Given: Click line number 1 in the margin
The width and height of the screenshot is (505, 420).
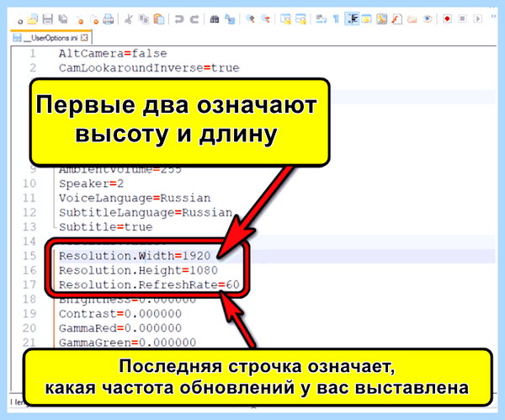Looking at the screenshot, I should pyautogui.click(x=33, y=54).
